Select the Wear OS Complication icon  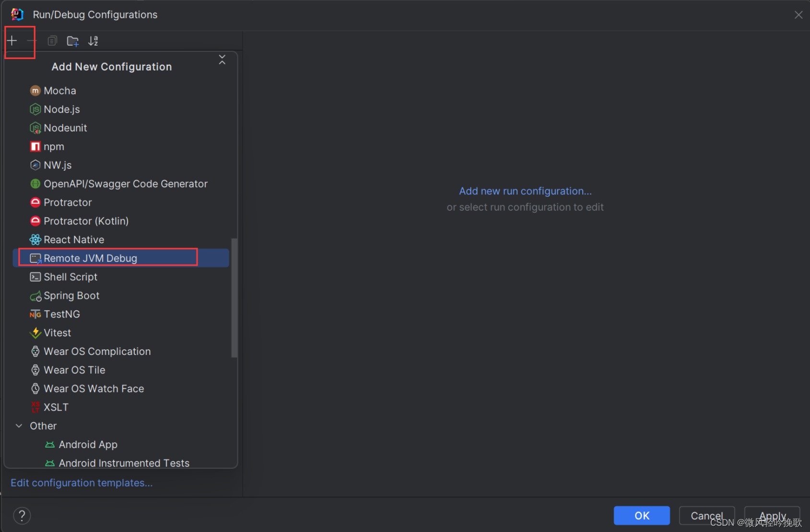[35, 351]
